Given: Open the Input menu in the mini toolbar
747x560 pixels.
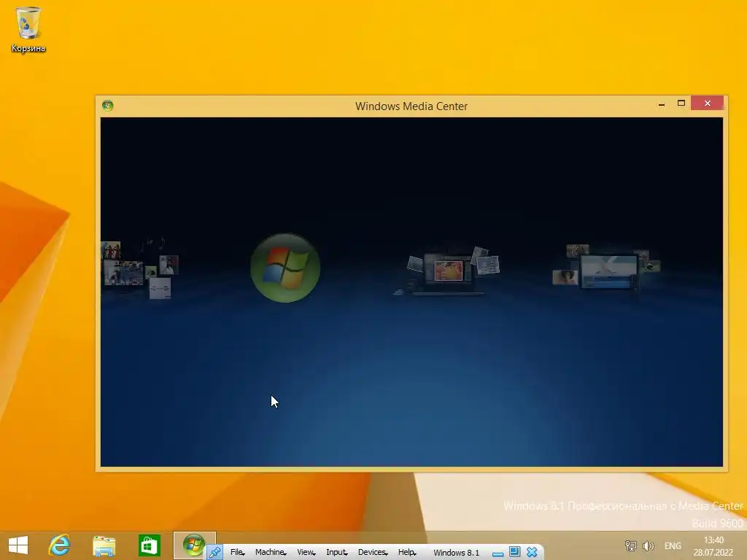Looking at the screenshot, I should coord(337,553).
